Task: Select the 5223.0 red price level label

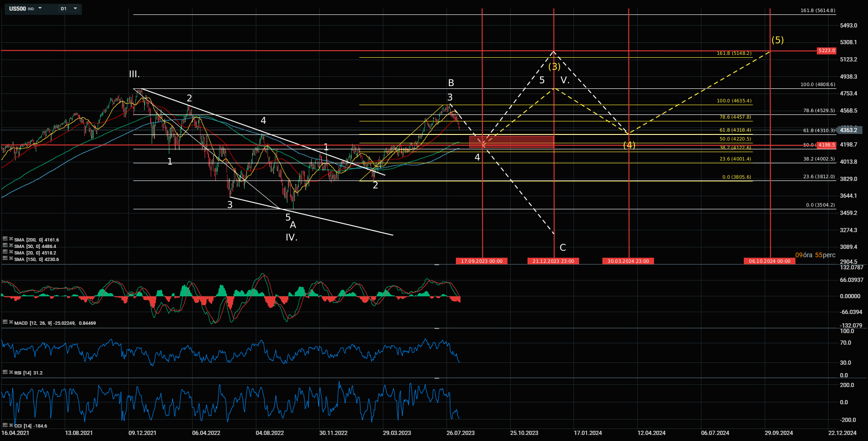Action: click(x=826, y=50)
